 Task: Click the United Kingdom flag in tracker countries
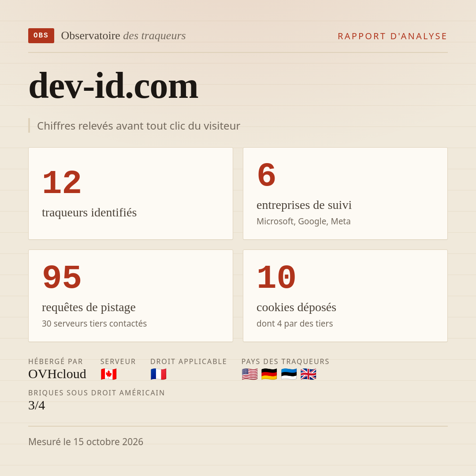click(x=309, y=374)
